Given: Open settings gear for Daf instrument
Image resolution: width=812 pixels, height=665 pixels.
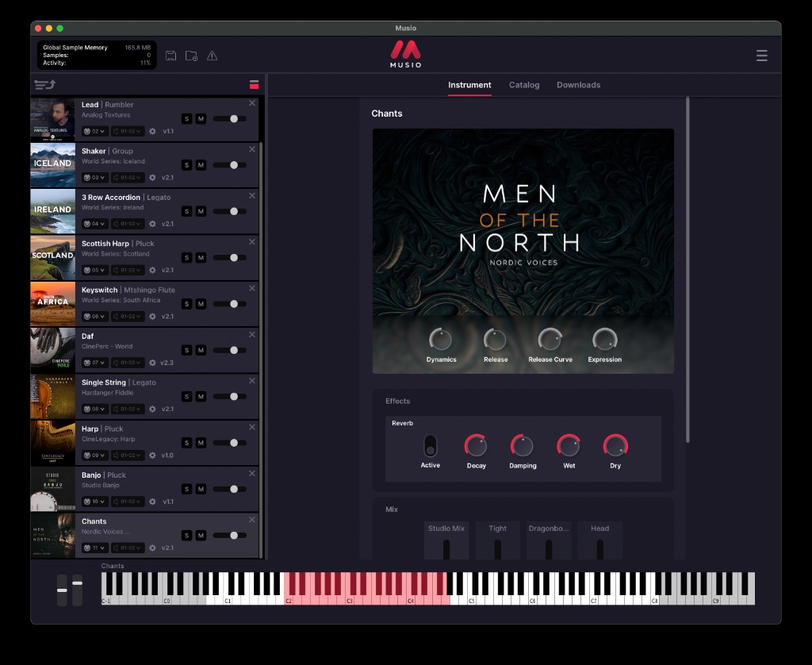Looking at the screenshot, I should click(x=152, y=363).
